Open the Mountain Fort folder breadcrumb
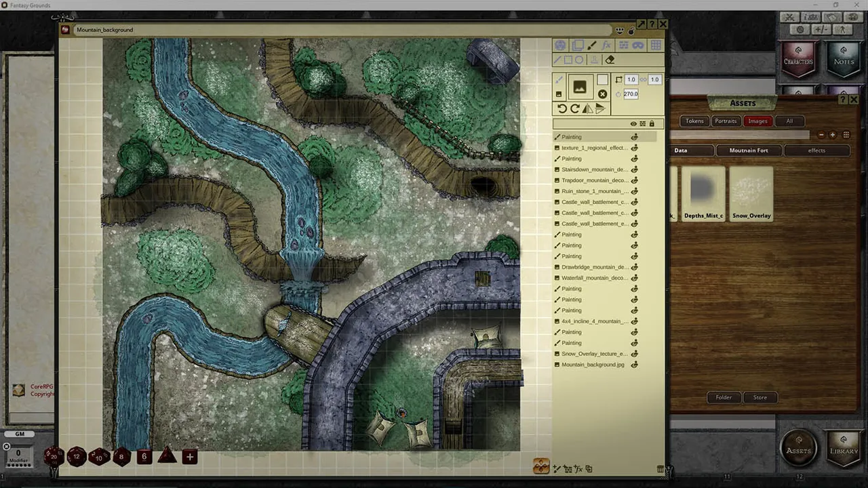Screen dimensions: 868x488 point(749,150)
